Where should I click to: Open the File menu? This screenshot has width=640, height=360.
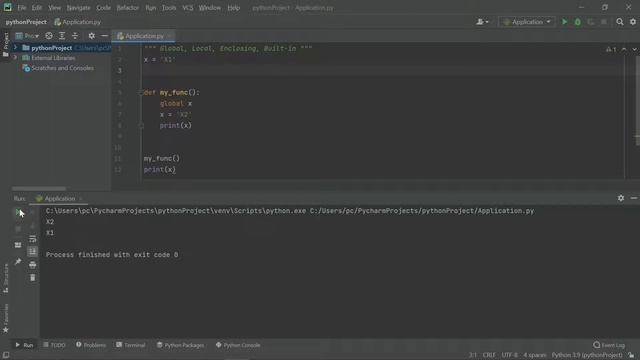pos(22,8)
